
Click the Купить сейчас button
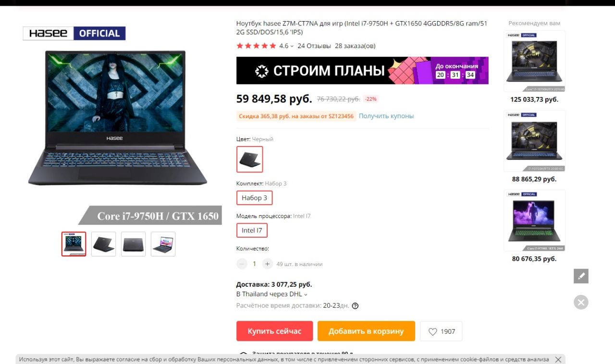[x=274, y=331]
